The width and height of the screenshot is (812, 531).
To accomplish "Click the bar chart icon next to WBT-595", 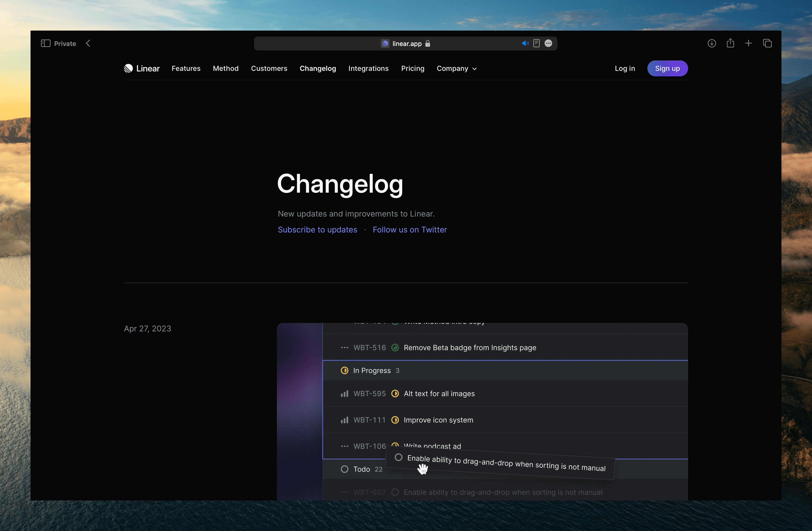I will 344,393.
